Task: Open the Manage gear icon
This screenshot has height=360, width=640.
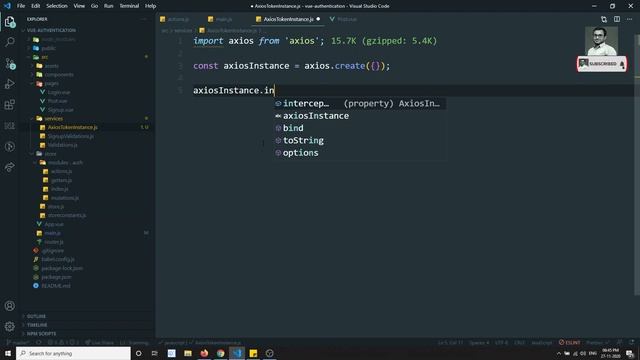Action: [10, 326]
